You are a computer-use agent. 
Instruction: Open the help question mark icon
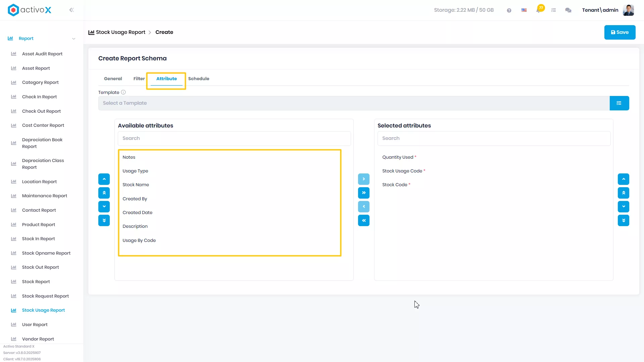pyautogui.click(x=509, y=10)
